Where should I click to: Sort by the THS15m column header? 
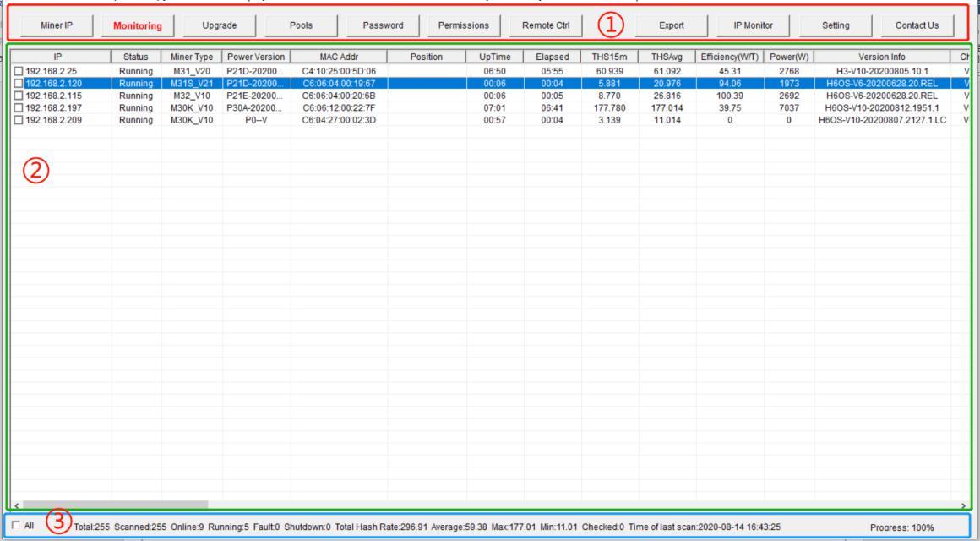[x=610, y=57]
